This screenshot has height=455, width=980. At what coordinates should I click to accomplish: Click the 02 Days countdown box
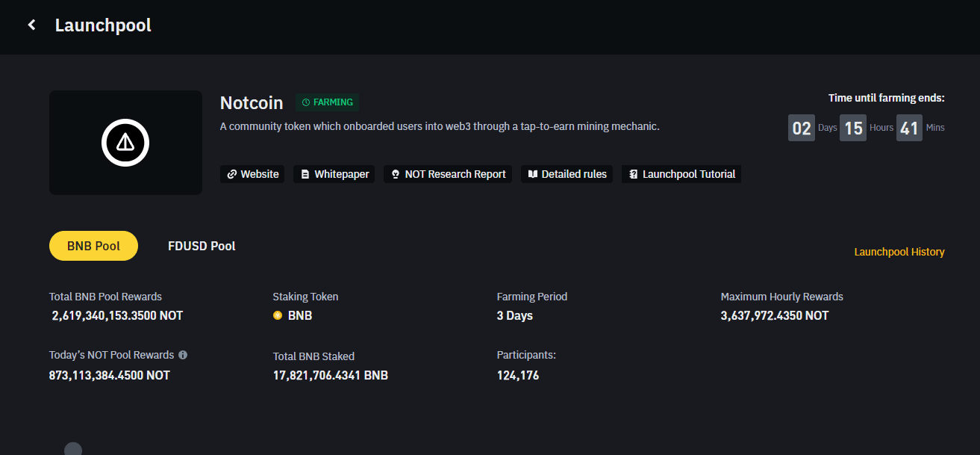click(802, 128)
